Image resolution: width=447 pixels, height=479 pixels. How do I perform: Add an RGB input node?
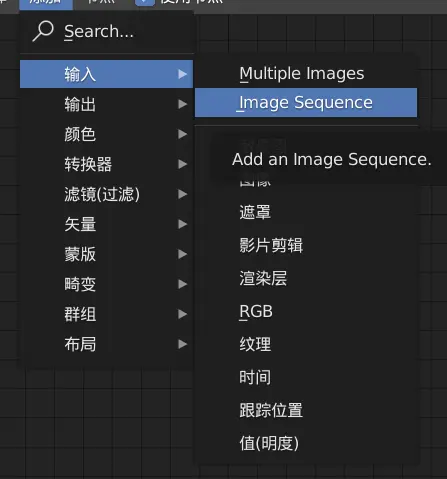coord(306,311)
